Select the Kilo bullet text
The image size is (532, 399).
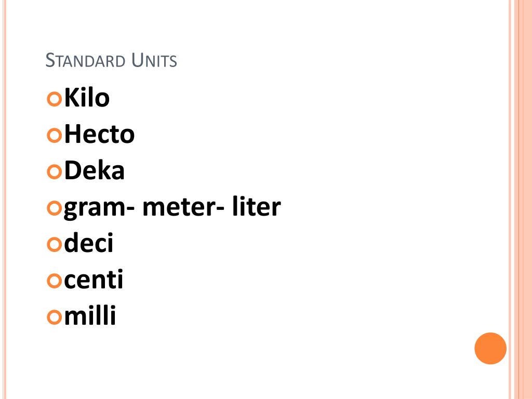[x=87, y=98]
